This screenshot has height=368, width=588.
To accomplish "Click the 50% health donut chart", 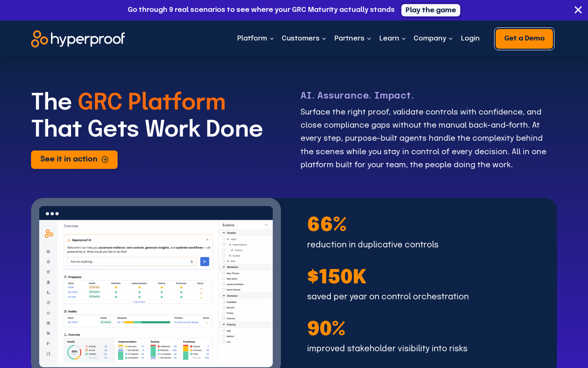I will [74, 352].
